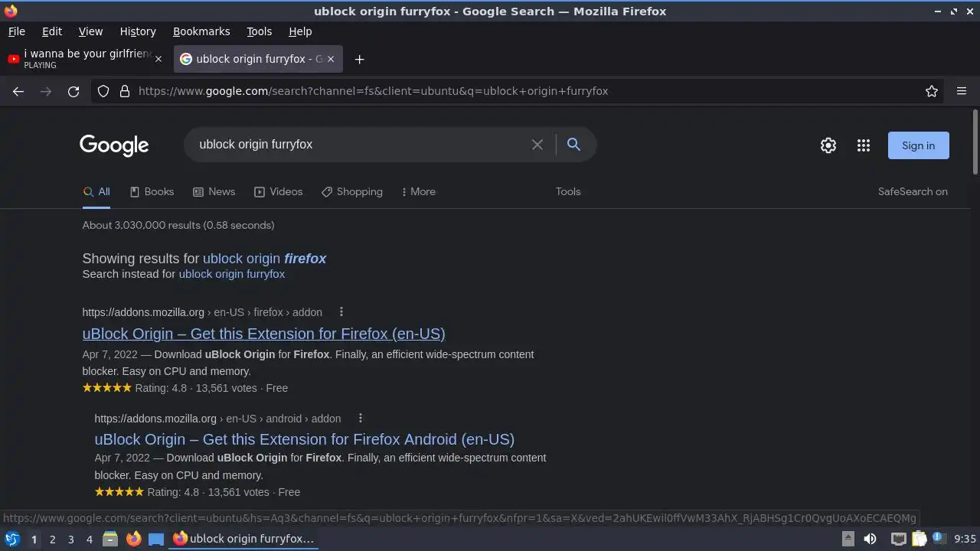Open the file manager from the taskbar
The image size is (980, 551).
(x=110, y=539)
